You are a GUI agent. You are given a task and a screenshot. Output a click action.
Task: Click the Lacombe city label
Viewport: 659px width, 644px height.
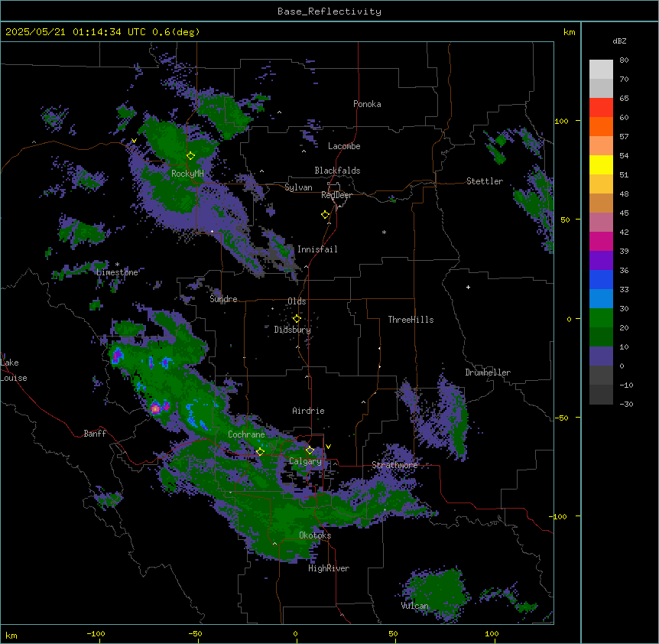344,146
